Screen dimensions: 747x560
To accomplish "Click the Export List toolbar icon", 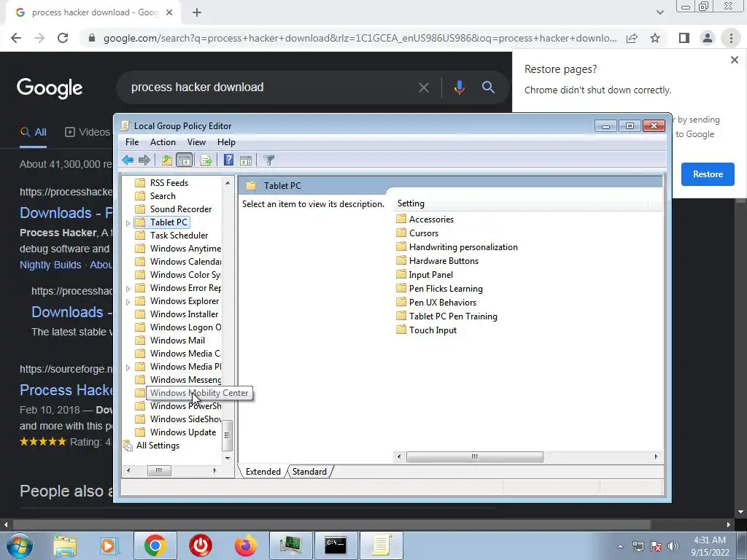I will click(x=206, y=160).
